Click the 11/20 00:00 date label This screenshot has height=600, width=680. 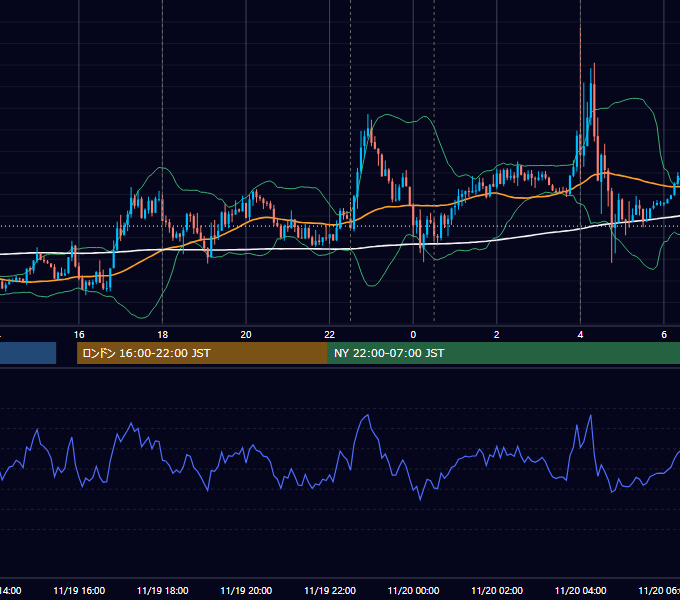(x=413, y=591)
